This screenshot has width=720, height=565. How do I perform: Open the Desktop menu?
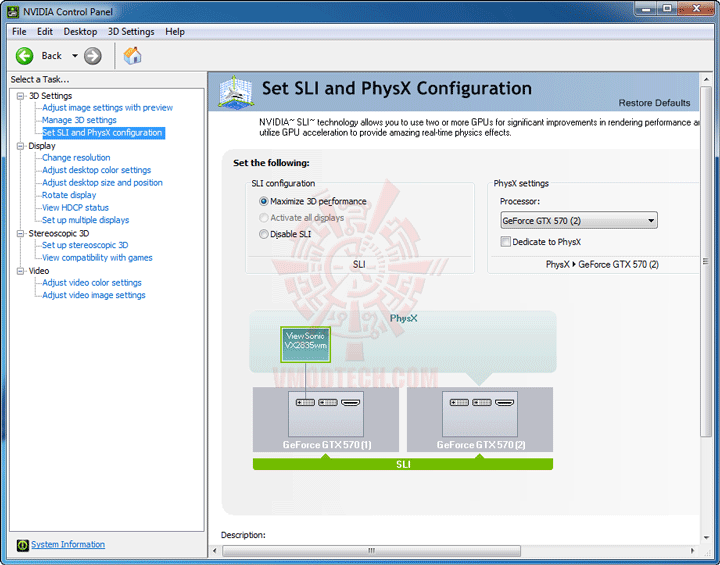tap(80, 32)
